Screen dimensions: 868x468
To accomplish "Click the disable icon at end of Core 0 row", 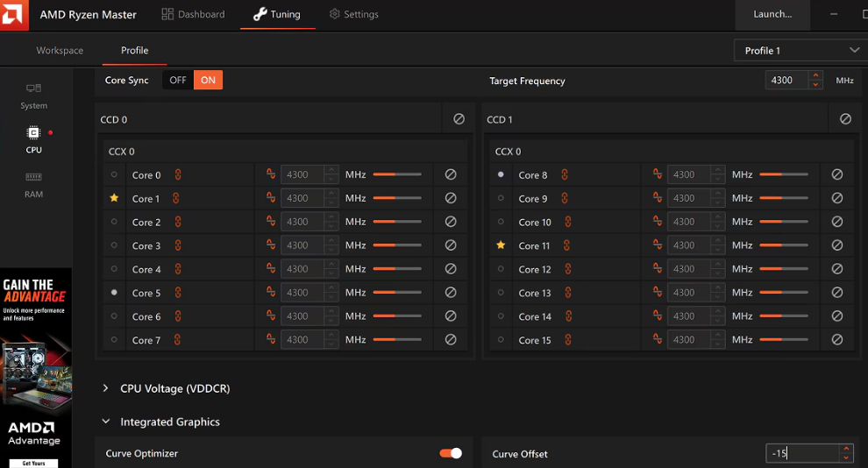I will (x=451, y=174).
